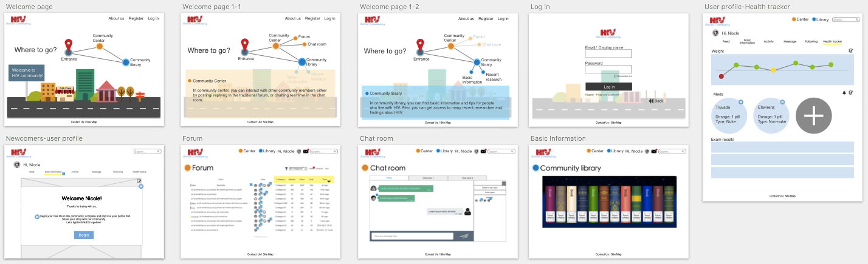Click the Email/Display name input field
This screenshot has height=264, width=868.
608,53
